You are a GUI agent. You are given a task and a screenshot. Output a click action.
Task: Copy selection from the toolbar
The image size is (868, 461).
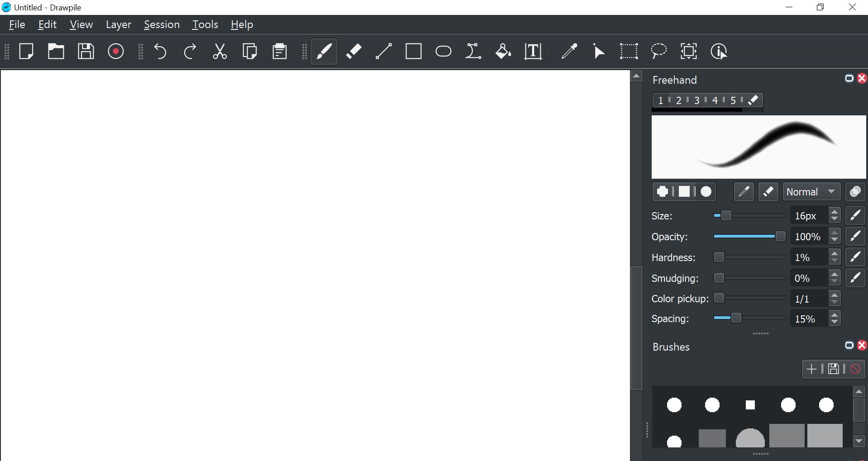[x=250, y=52]
